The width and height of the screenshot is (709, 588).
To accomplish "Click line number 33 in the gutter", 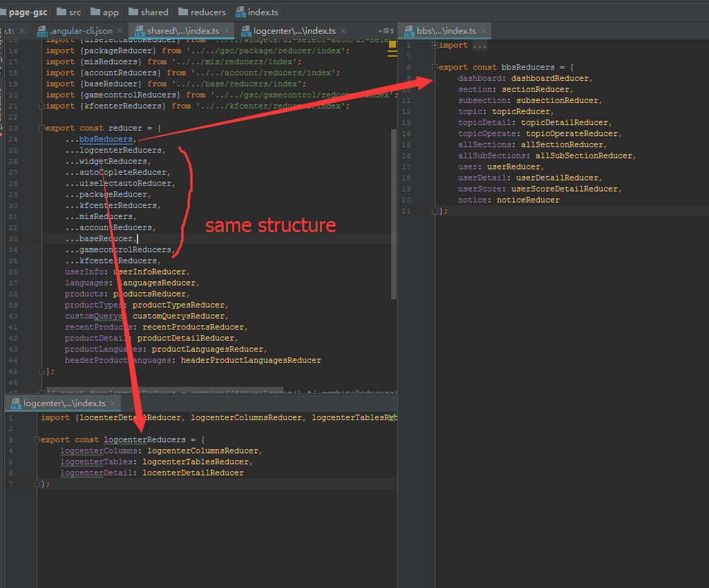I will point(13,238).
